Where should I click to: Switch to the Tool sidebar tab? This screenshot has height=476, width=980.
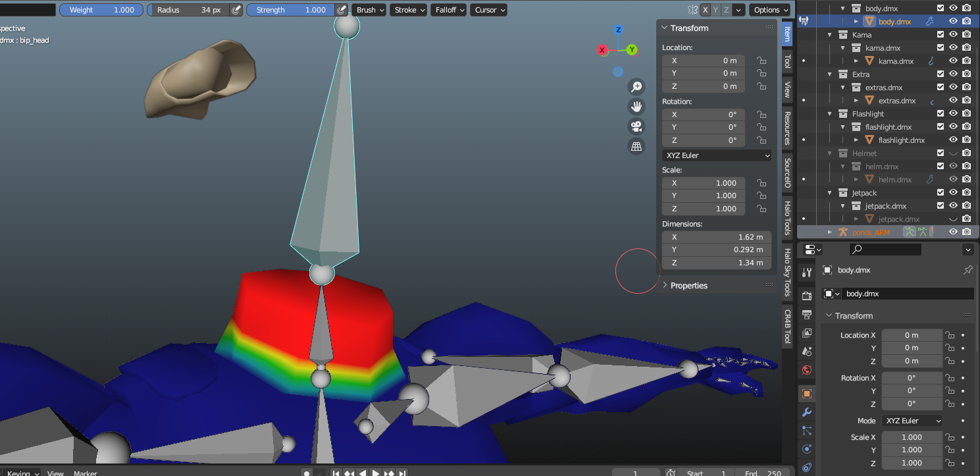coord(787,62)
